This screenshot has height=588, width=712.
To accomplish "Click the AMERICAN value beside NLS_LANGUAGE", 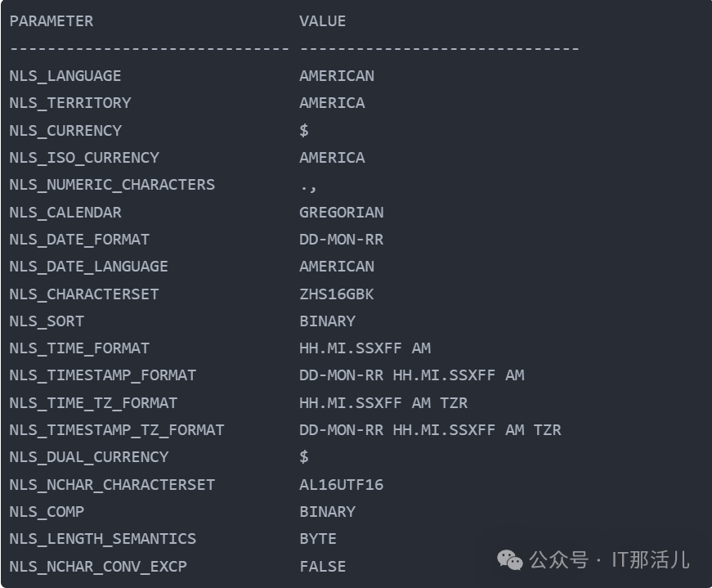I will (337, 76).
